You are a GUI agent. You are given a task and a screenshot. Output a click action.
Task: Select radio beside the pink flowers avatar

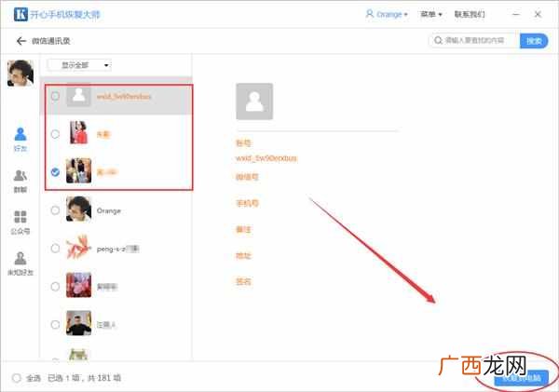pyautogui.click(x=55, y=287)
